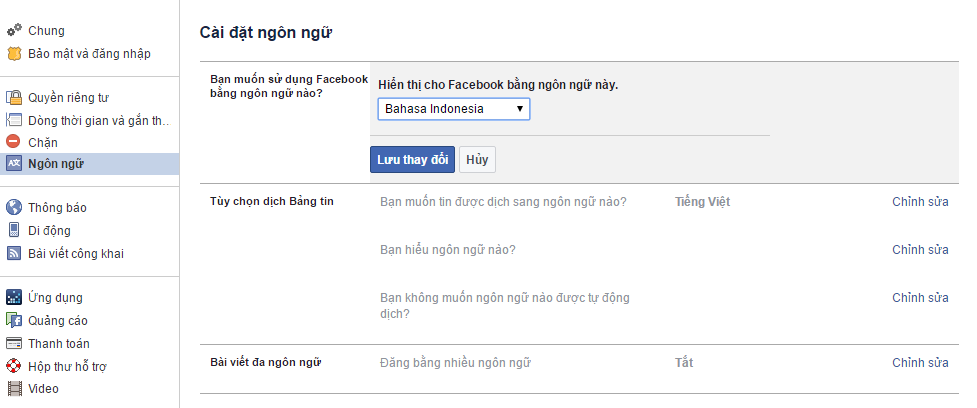Click the Lưu thay đổi button
Screen dimensions: 977x408
click(412, 159)
